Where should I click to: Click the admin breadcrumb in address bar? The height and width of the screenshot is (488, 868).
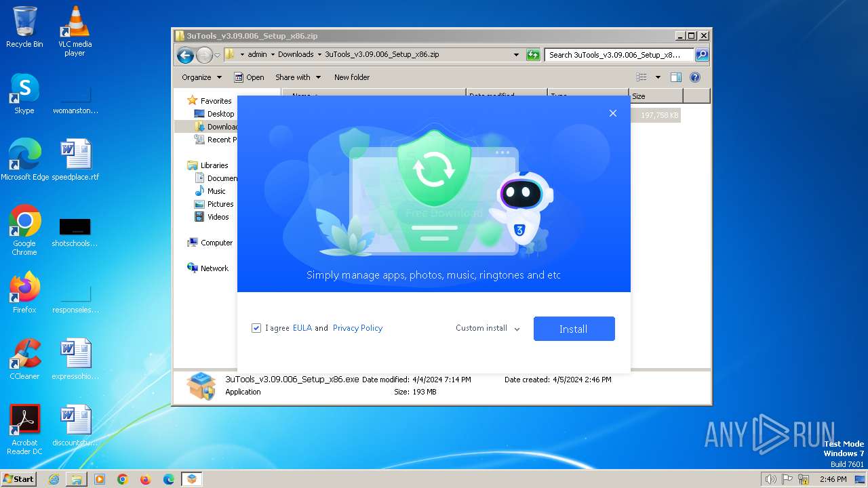tap(257, 54)
